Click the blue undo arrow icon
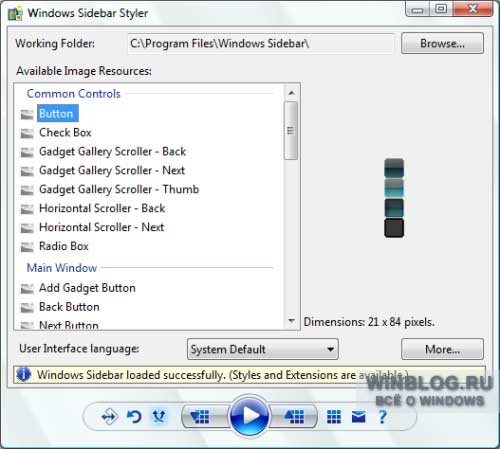This screenshot has width=500, height=449. tap(134, 417)
